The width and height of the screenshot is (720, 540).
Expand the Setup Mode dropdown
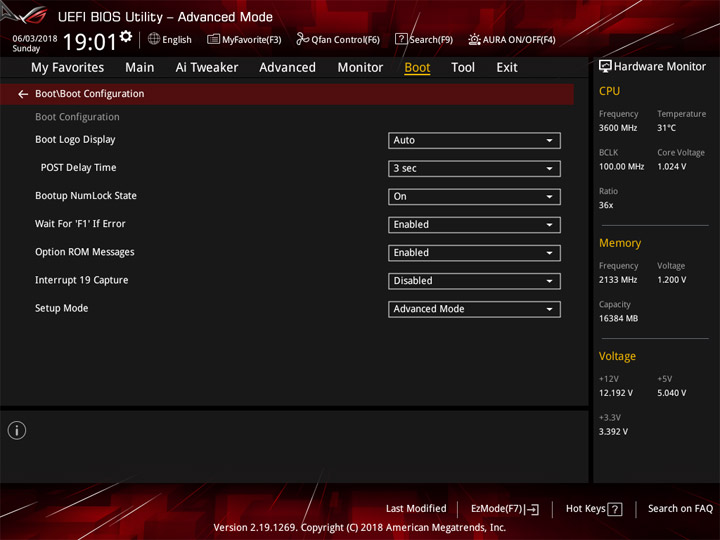coord(474,309)
